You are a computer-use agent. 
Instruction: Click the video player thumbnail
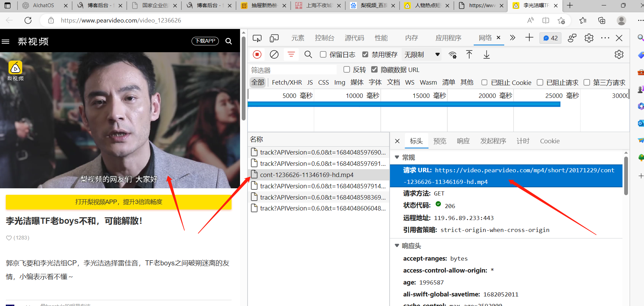coord(120,120)
